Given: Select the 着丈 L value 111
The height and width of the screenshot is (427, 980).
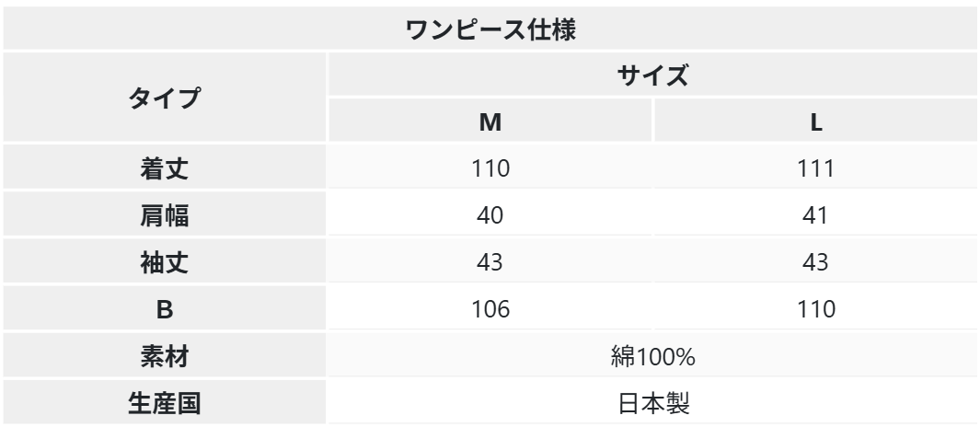Looking at the screenshot, I should pyautogui.click(x=815, y=168).
